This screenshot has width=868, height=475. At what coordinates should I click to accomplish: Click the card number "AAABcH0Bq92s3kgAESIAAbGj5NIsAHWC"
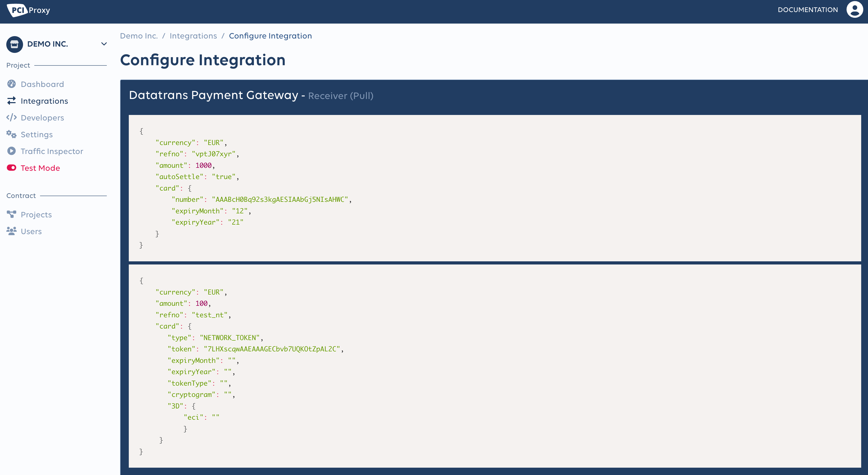[x=280, y=200]
